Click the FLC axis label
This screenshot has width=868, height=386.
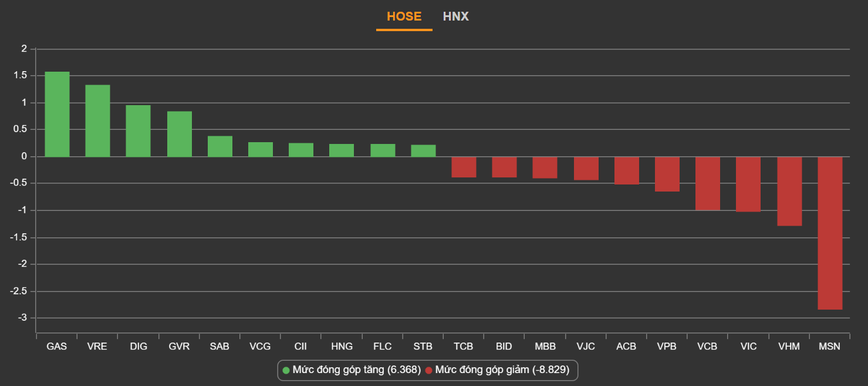coord(382,347)
